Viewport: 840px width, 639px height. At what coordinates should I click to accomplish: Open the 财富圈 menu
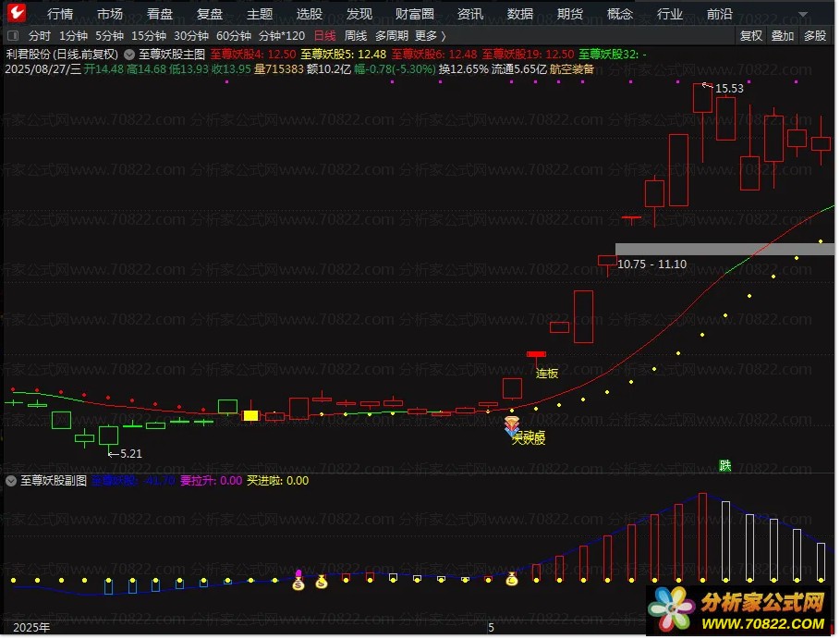pyautogui.click(x=415, y=14)
